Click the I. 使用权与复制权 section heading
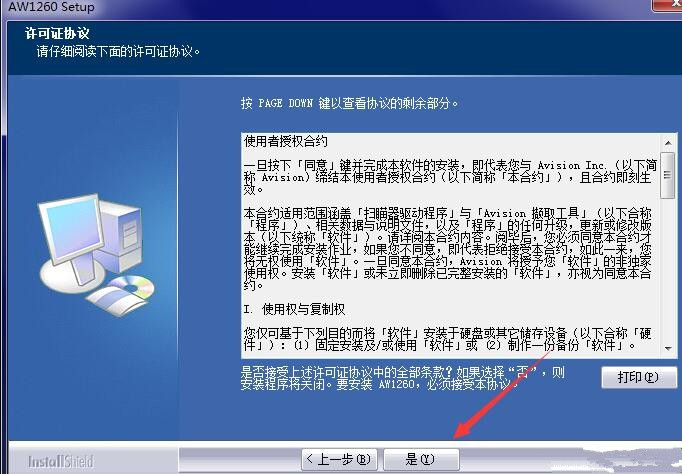The height and width of the screenshot is (474, 682). tap(294, 309)
